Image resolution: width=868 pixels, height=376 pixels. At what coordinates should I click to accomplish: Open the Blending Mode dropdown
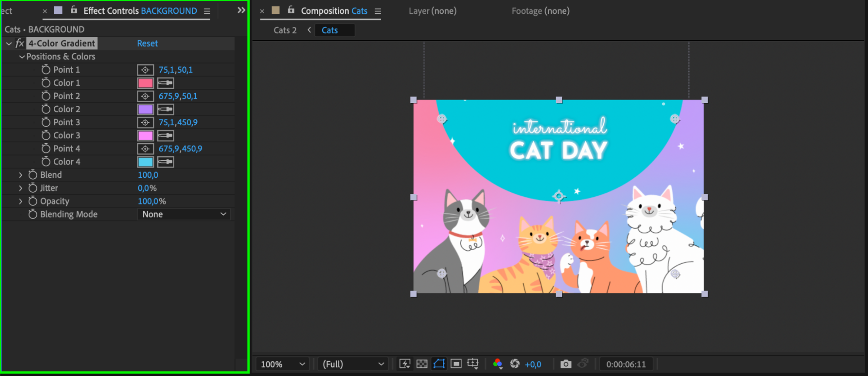pos(184,214)
